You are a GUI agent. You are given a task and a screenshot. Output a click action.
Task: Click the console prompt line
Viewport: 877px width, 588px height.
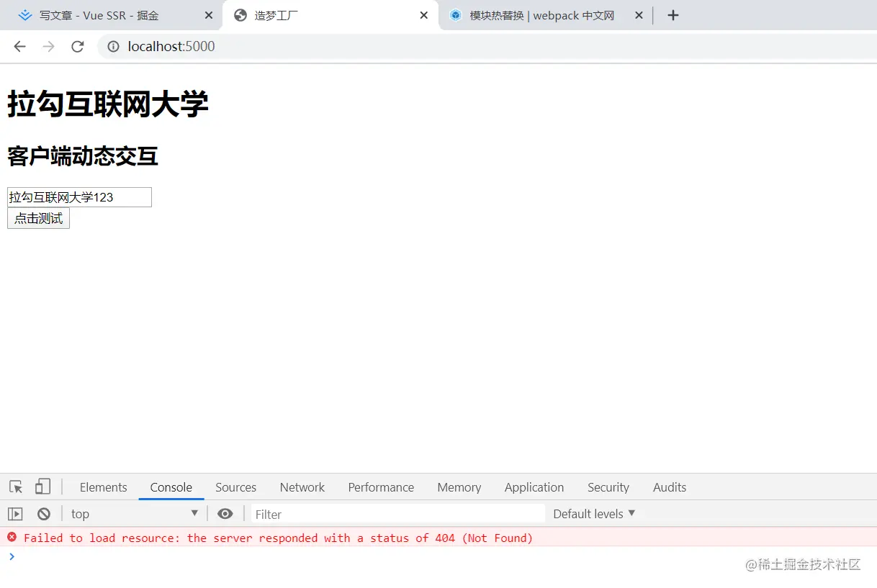pos(438,556)
